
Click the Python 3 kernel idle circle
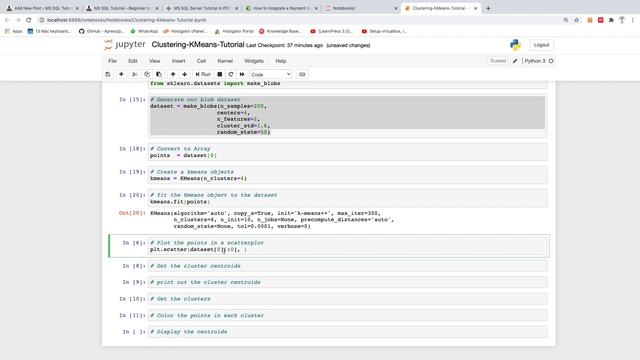tap(551, 61)
